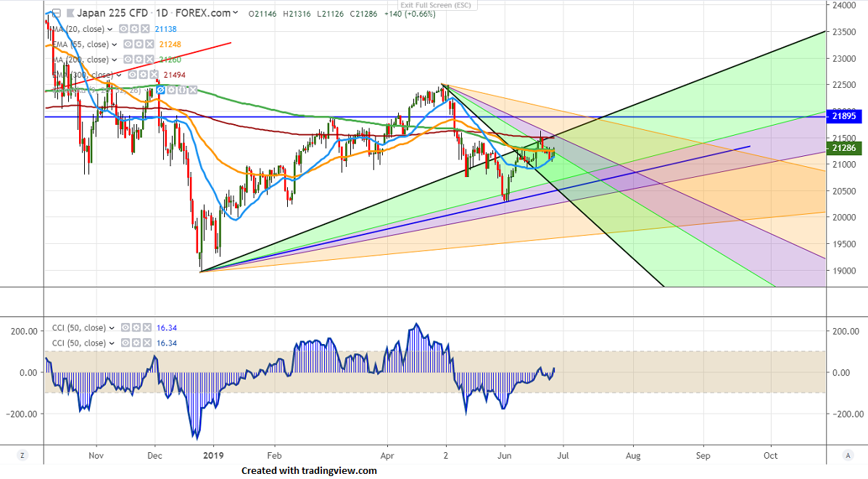Select the blue 21895 price label
Viewport: 868px width, 479px height.
(x=843, y=116)
